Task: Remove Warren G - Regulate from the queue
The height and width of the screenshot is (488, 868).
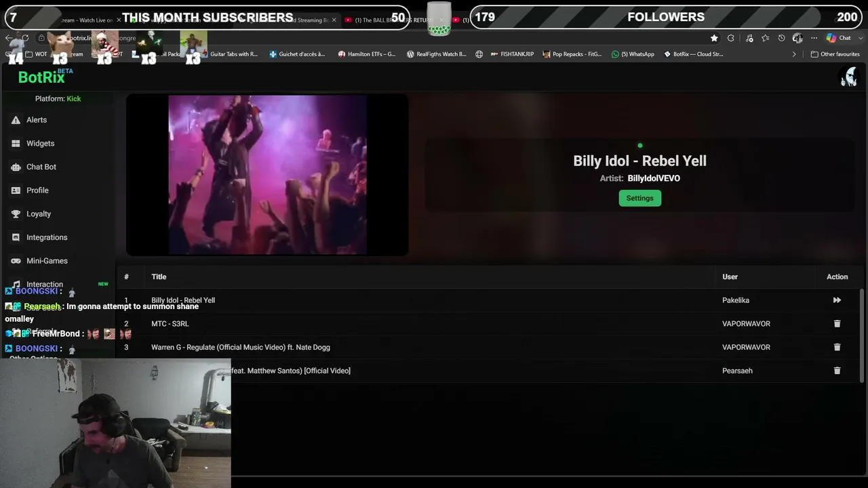Action: coord(837,347)
